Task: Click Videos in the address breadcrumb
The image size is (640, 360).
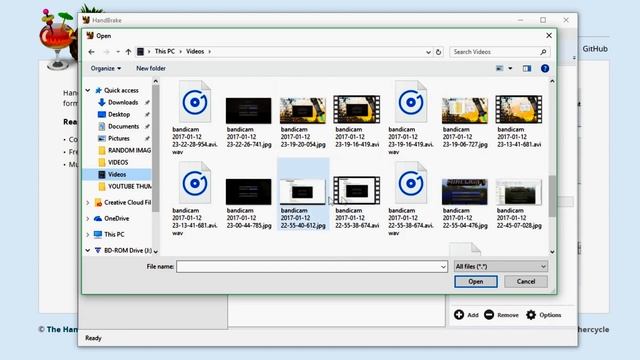Action: pyautogui.click(x=195, y=51)
